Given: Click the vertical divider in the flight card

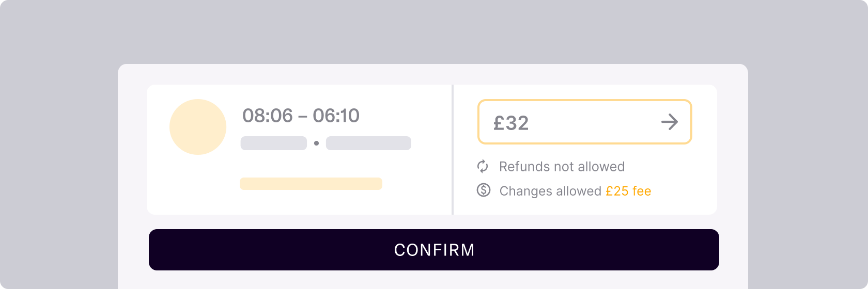Looking at the screenshot, I should click(453, 150).
